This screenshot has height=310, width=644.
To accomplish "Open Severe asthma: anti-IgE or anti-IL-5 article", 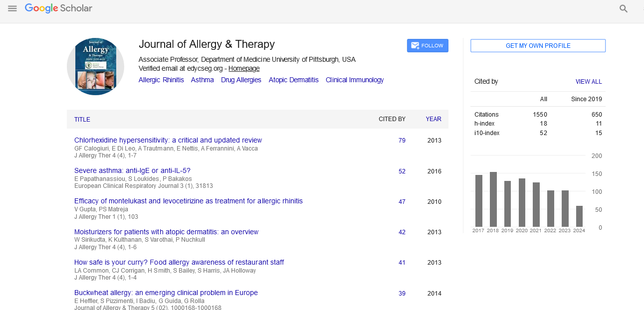I will coord(132,171).
